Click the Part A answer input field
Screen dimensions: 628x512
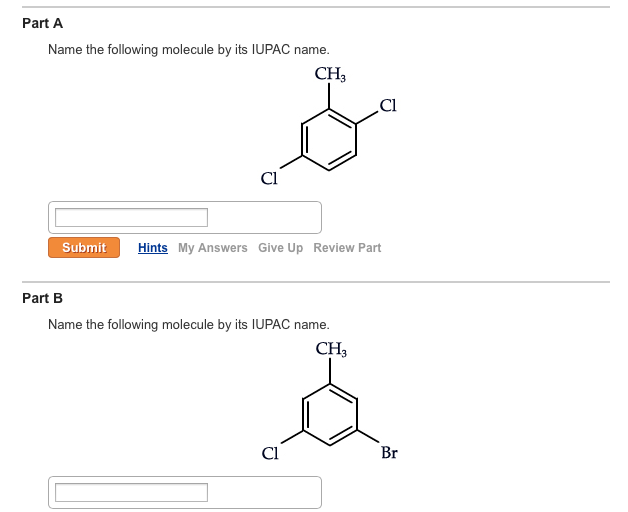(131, 217)
